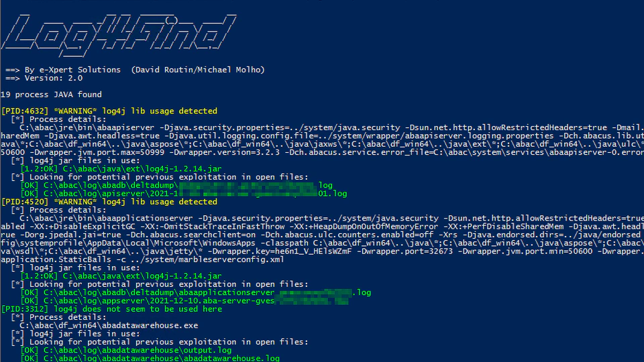Click the line with Dwrapper.version=3.2.3

pyautogui.click(x=322, y=152)
